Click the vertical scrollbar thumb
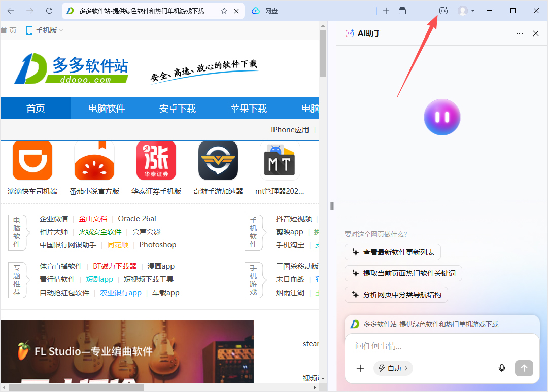 323,53
